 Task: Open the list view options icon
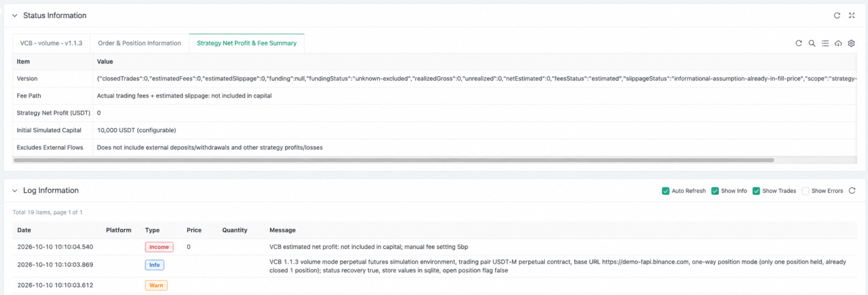coord(825,43)
